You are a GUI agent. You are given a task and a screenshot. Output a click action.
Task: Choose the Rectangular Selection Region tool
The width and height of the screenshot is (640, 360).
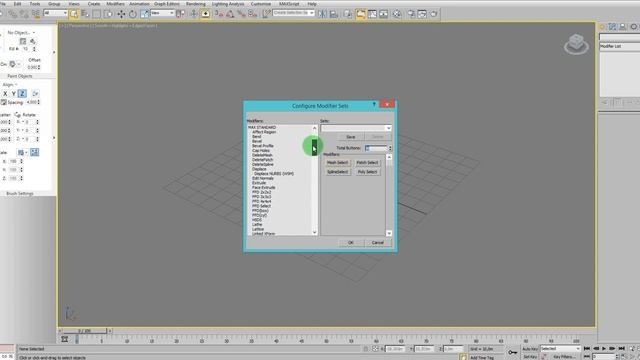coord(96,14)
